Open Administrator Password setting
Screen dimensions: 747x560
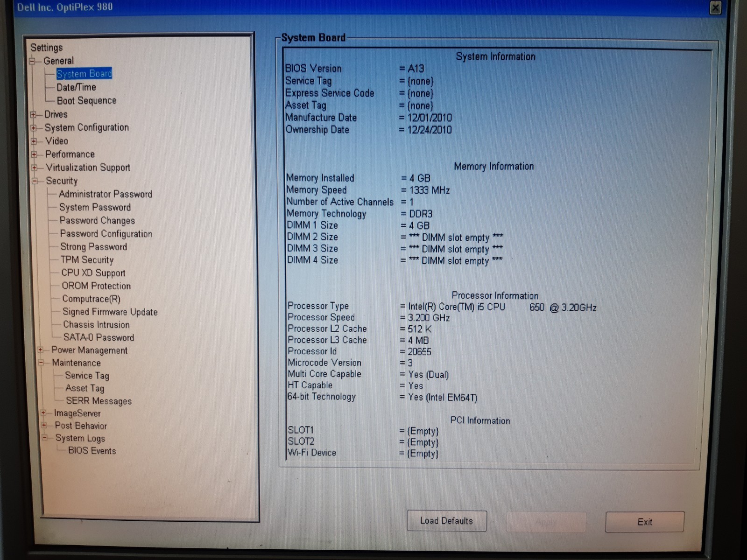tap(106, 194)
